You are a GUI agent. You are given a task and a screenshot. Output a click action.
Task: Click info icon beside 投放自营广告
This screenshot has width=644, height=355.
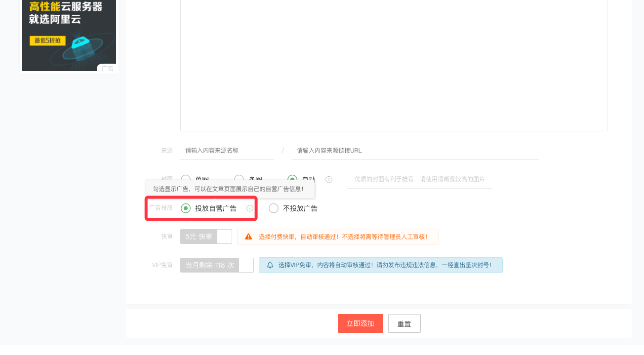tap(250, 208)
